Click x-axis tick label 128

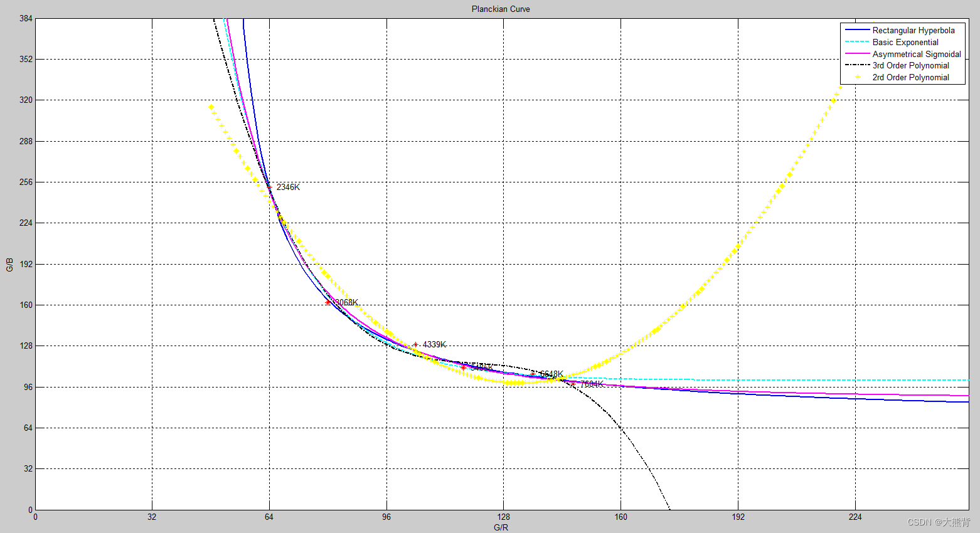(x=503, y=517)
